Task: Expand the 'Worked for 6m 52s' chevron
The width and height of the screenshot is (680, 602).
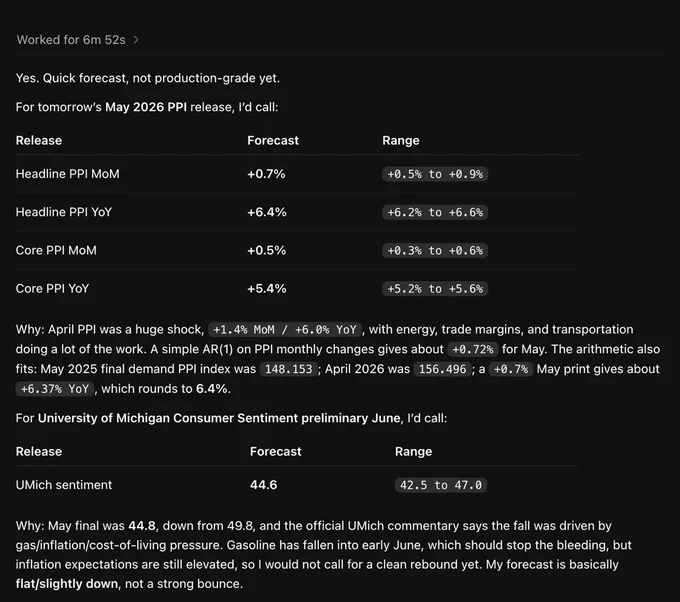Action: [136, 40]
